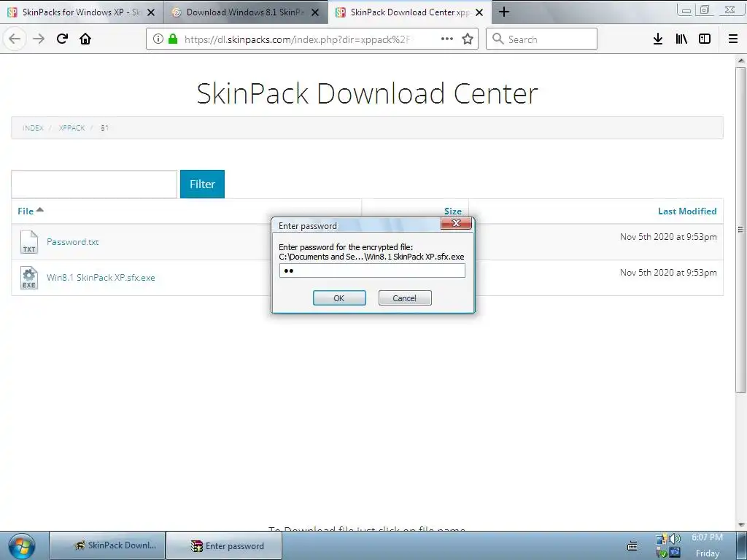Open the Library bookshelf icon

coord(681,39)
